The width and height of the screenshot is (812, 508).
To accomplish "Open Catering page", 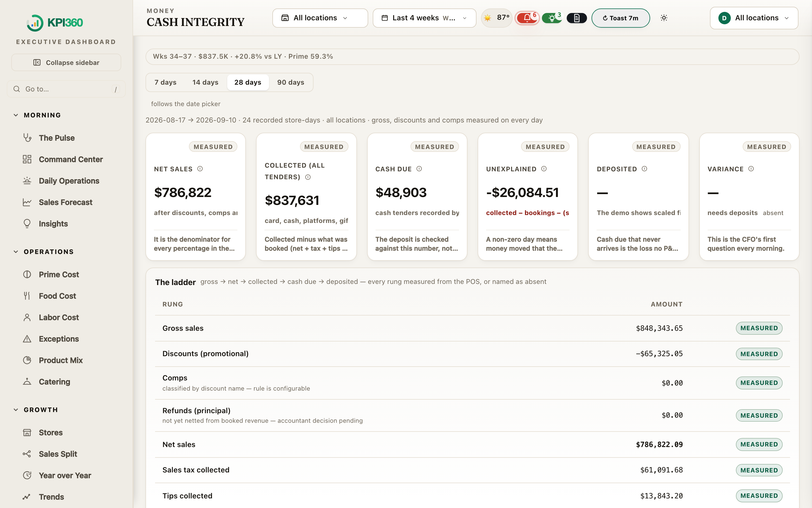I will 54,382.
